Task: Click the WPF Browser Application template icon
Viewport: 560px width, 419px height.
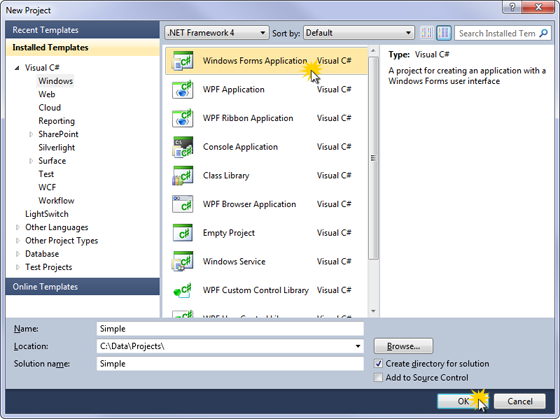Action: click(x=182, y=204)
